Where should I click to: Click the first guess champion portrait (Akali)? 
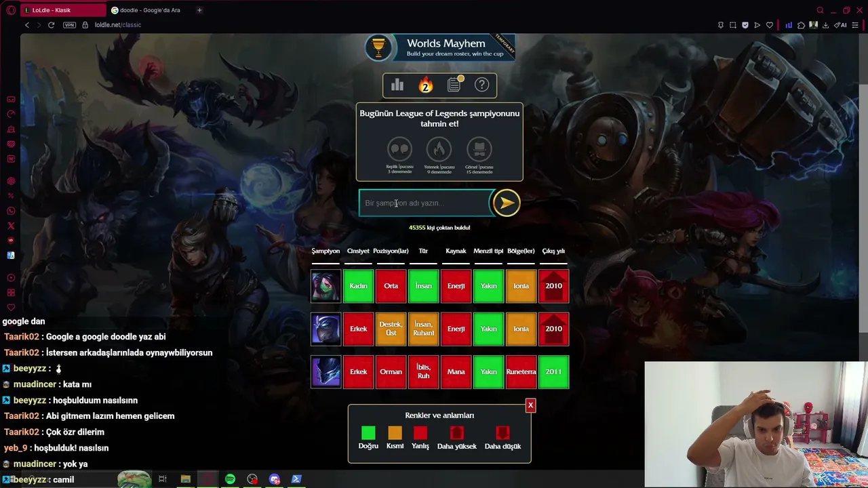click(x=326, y=286)
